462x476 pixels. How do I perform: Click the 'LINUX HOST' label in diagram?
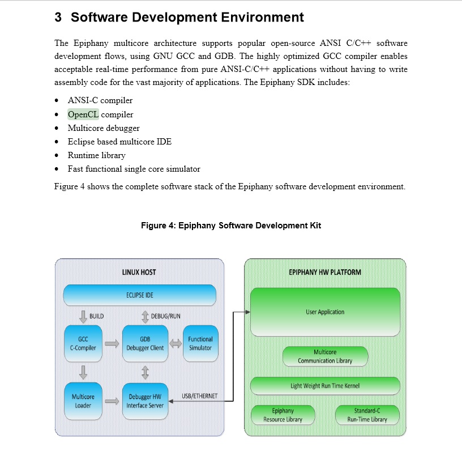coord(139,273)
